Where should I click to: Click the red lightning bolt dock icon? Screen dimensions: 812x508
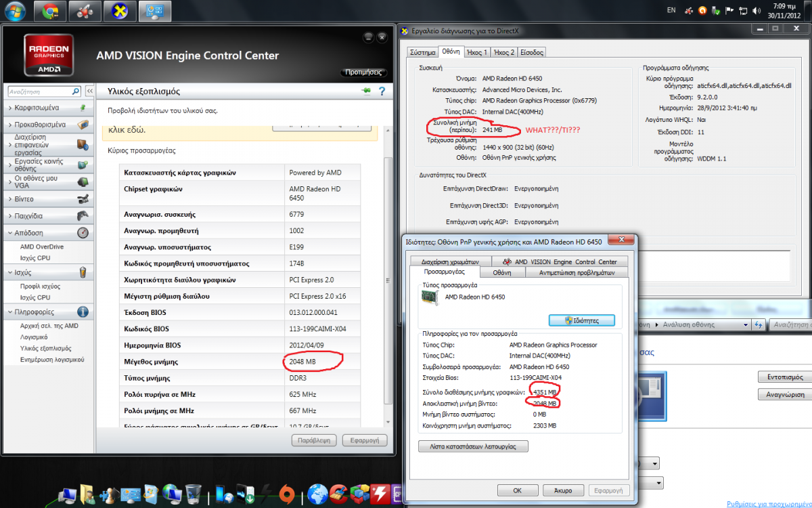[x=380, y=493]
